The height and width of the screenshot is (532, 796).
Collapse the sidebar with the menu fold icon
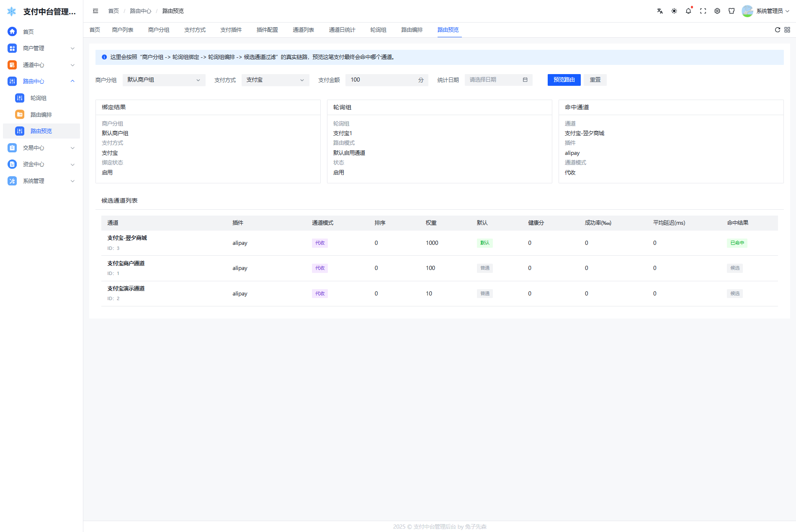click(95, 11)
